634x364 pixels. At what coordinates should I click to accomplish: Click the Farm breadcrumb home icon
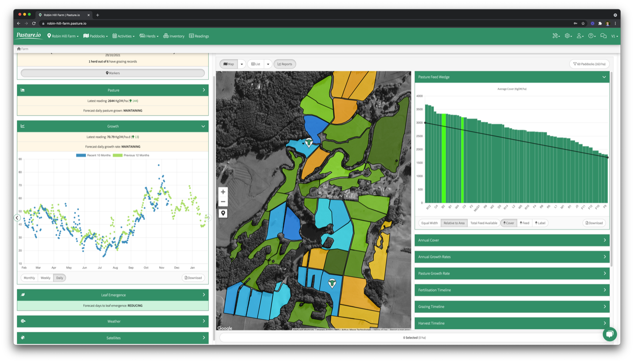tap(19, 49)
